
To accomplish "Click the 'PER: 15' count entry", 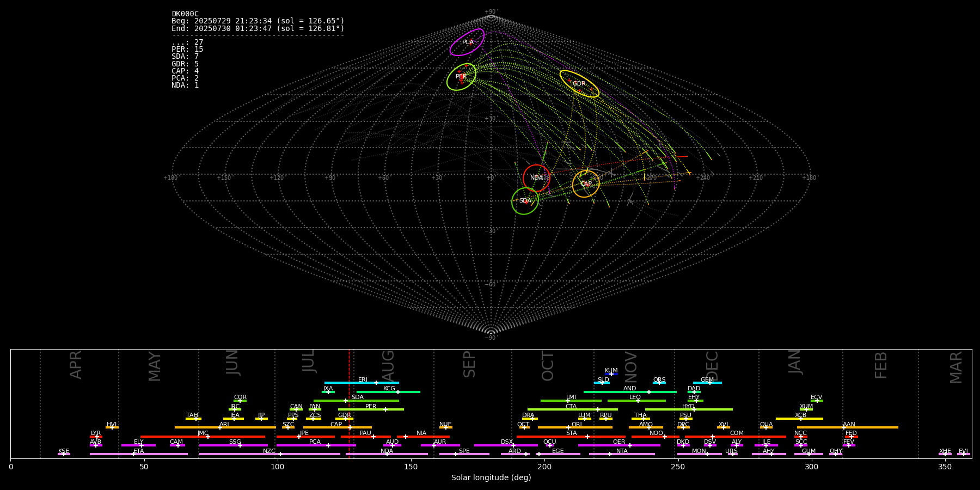I will [187, 50].
